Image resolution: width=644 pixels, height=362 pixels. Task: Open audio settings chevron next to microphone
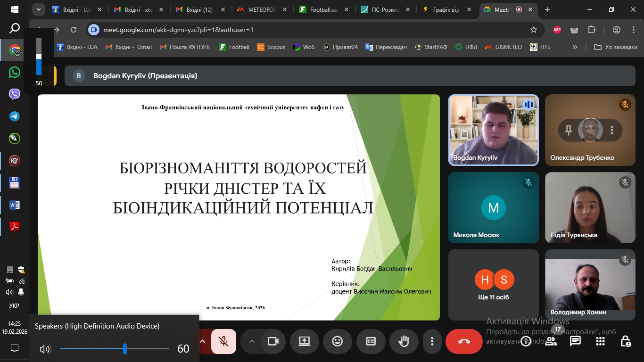(202, 341)
